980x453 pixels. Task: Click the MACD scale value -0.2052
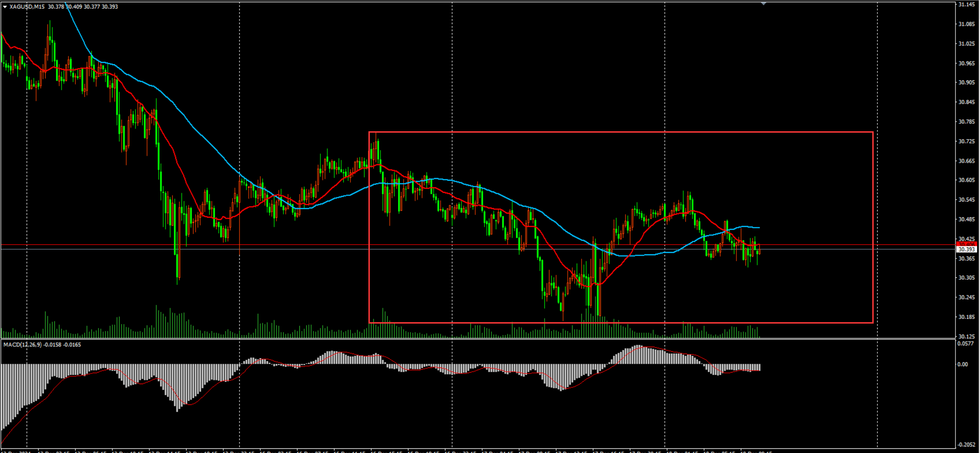(x=966, y=445)
